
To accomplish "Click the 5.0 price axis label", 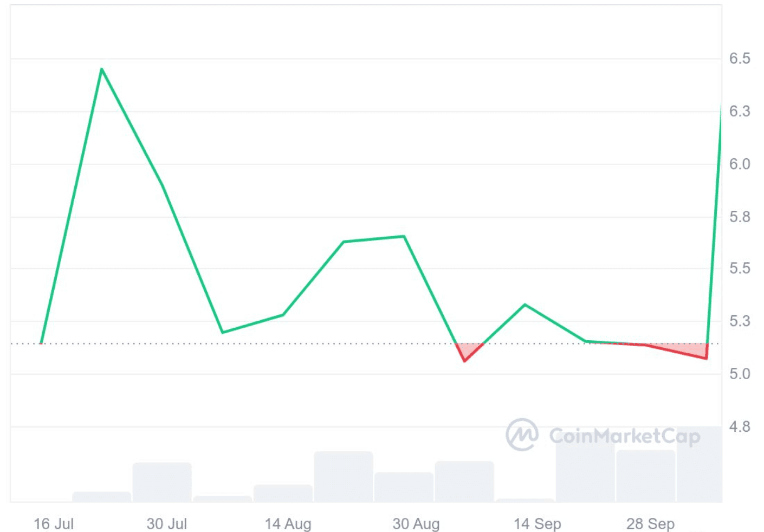I will click(740, 374).
